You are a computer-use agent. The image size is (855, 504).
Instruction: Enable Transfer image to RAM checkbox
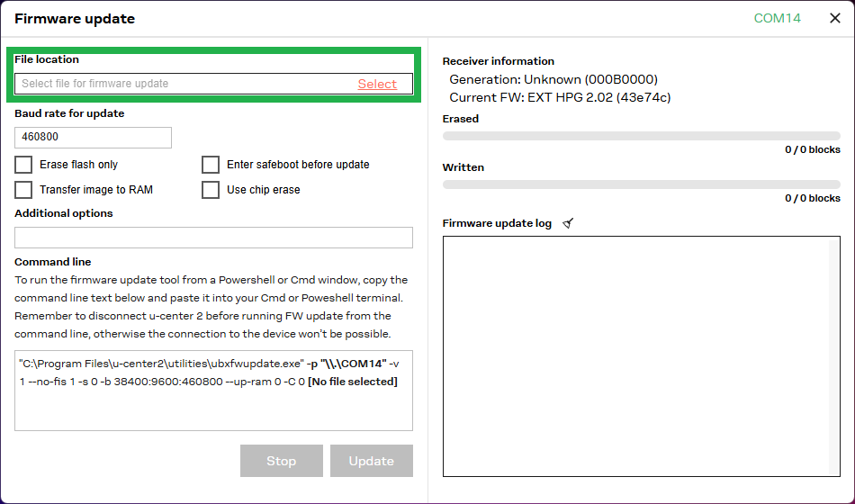tap(23, 190)
